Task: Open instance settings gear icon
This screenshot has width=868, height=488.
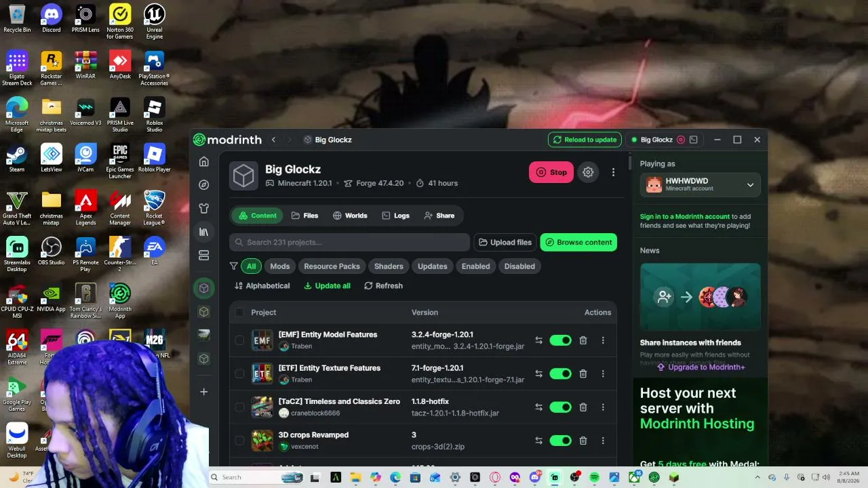Action: click(x=588, y=172)
